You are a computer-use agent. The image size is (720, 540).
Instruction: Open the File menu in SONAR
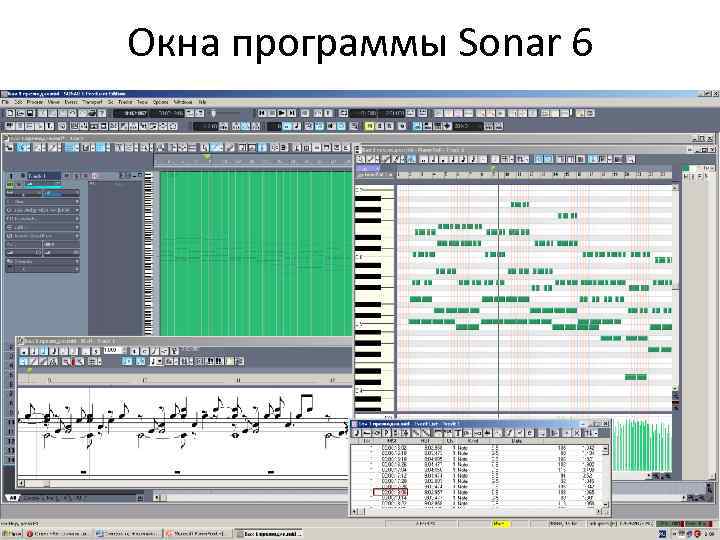pyautogui.click(x=5, y=102)
